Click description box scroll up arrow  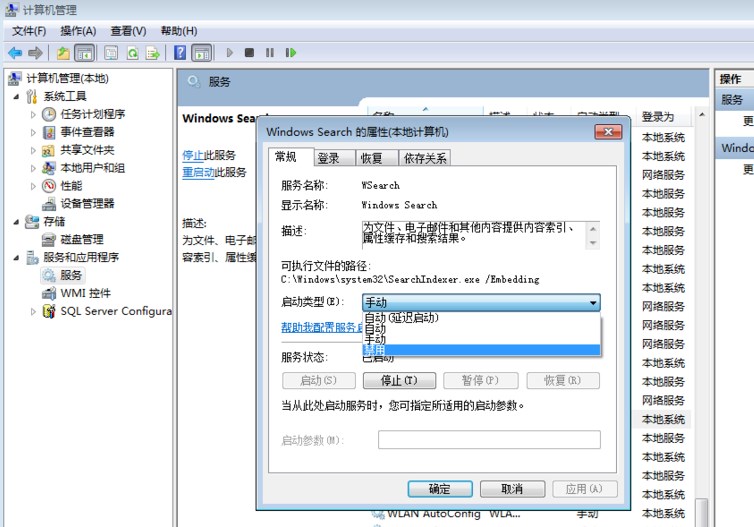593,229
